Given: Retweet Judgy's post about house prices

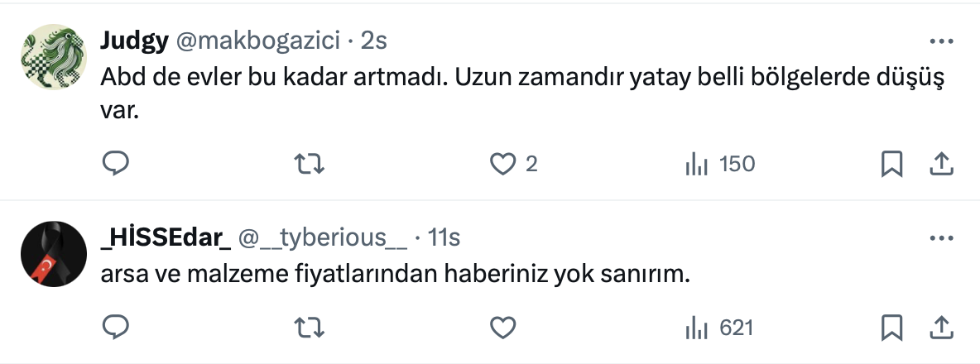Looking at the screenshot, I should (310, 165).
